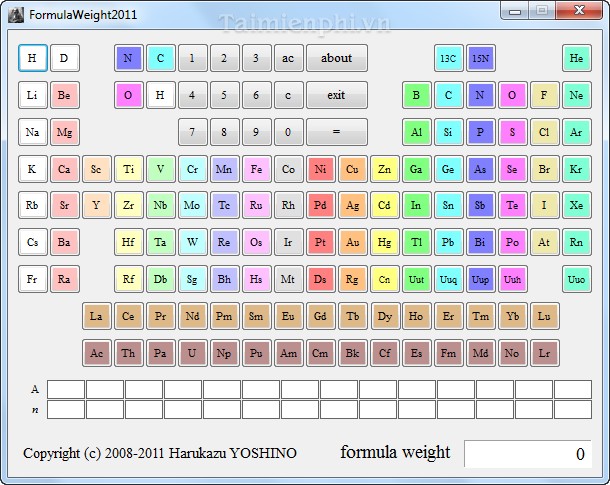Select fluorine F element
This screenshot has width=610, height=485.
click(x=544, y=95)
